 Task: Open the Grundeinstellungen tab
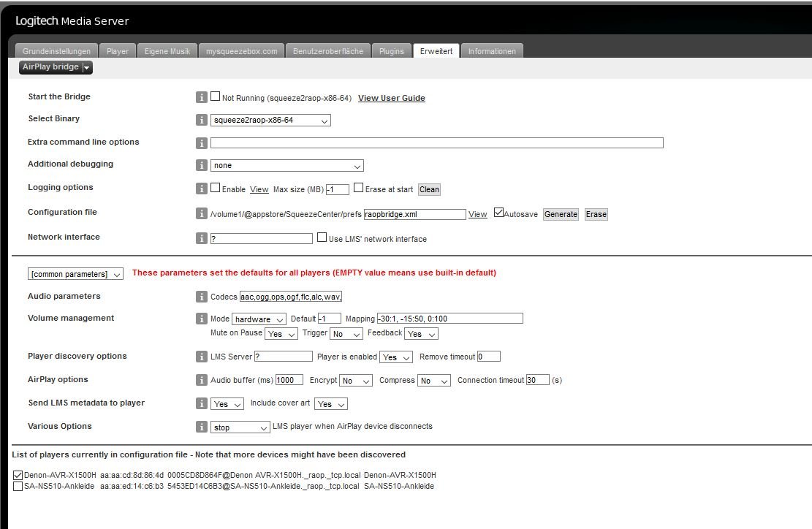click(x=56, y=51)
